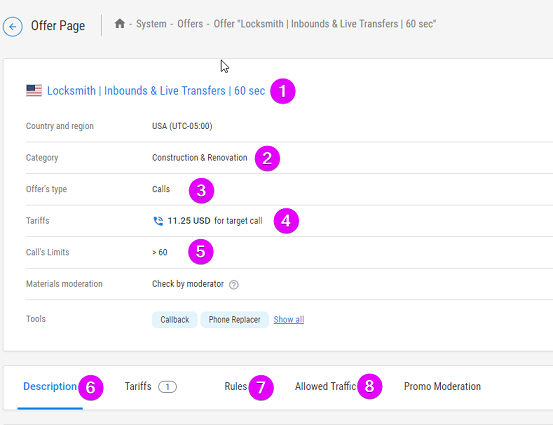Open the Allowed Traffic tab

[x=326, y=387]
